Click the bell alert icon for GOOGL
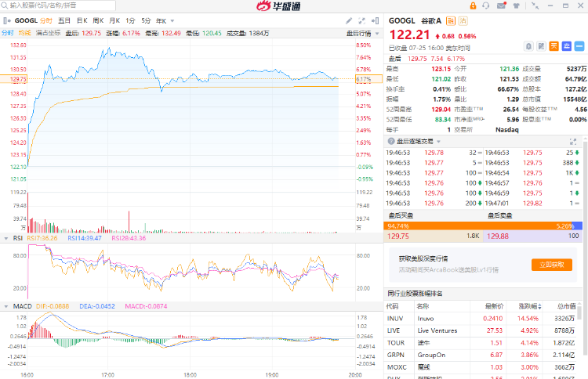Image resolution: width=588 pixels, height=379 pixels. pos(530,46)
